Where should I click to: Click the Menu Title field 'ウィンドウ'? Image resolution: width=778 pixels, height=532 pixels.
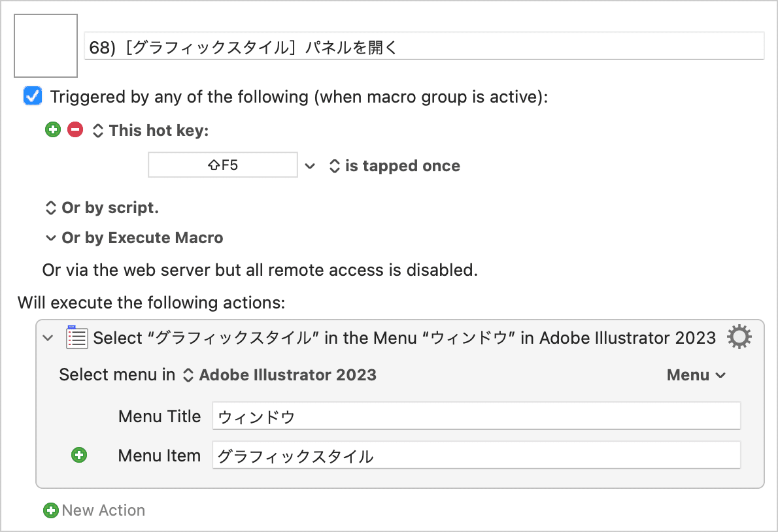pyautogui.click(x=477, y=416)
